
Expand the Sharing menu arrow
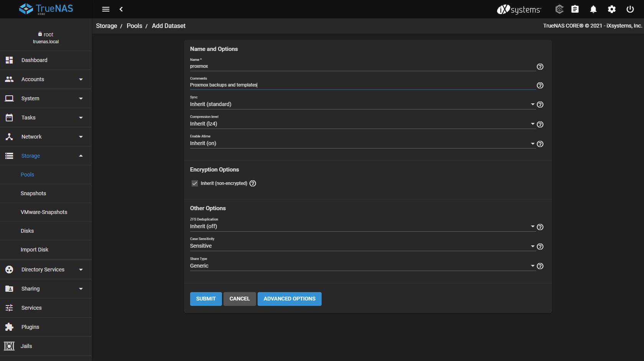81,289
